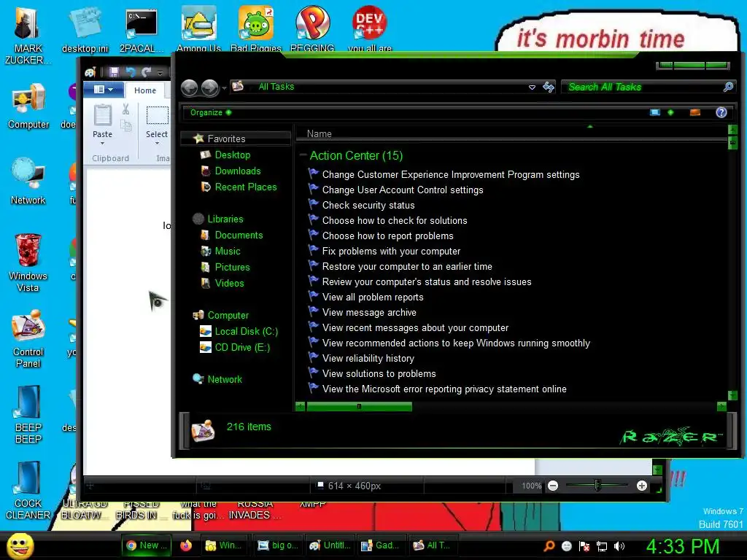Open Change Customer Experience Improvement Program settings

pos(451,174)
